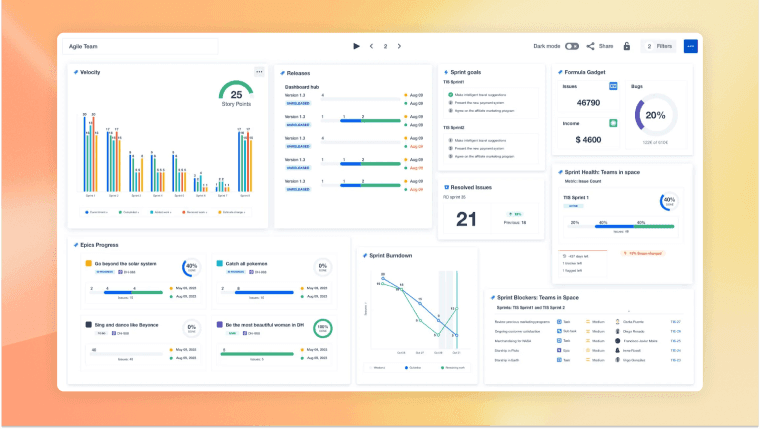Click the third blocker row assignee avatar
Image resolution: width=760 pixels, height=429 pixels.
tap(618, 341)
